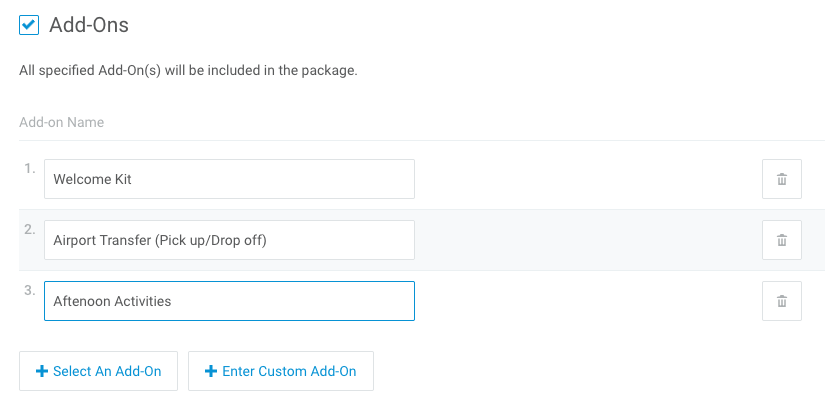Edit the Airport Transfer name field

pyautogui.click(x=229, y=240)
